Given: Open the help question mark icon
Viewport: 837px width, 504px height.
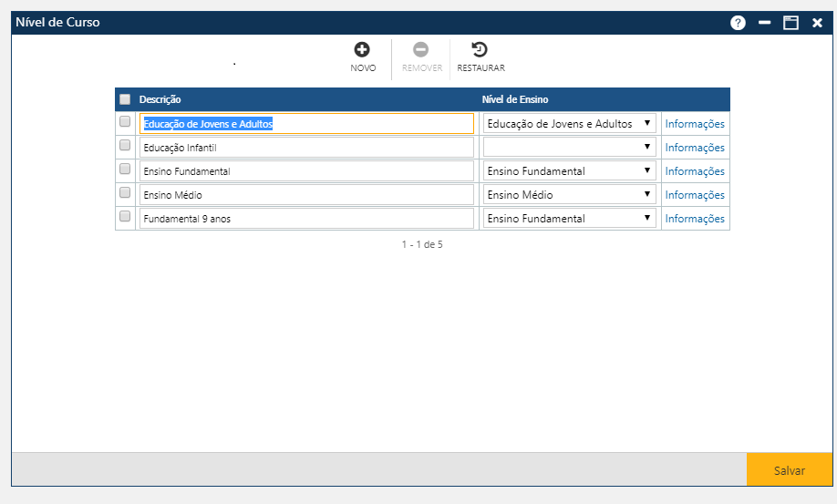Looking at the screenshot, I should pyautogui.click(x=738, y=23).
